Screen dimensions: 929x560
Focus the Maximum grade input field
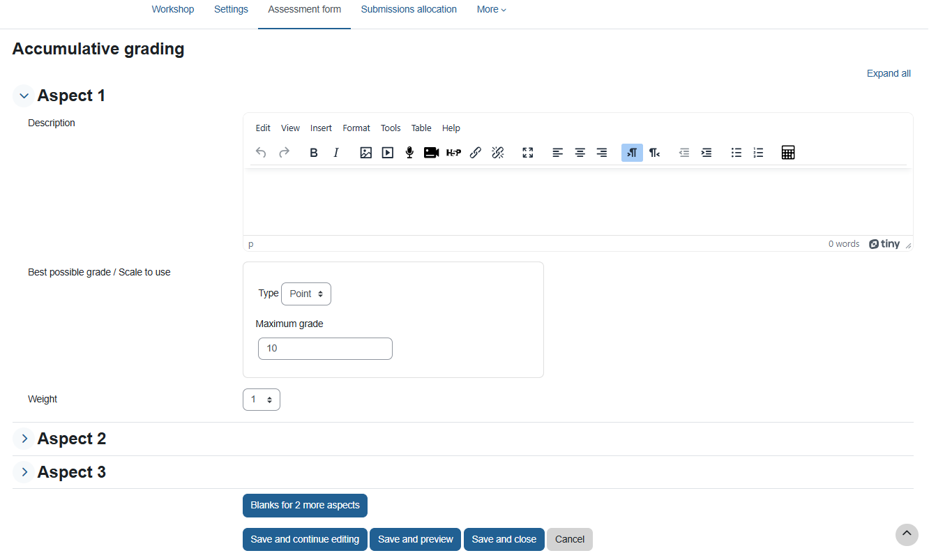[325, 349]
